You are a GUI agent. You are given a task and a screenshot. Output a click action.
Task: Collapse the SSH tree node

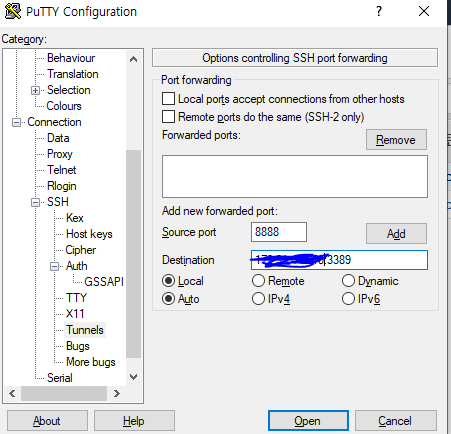coord(35,202)
